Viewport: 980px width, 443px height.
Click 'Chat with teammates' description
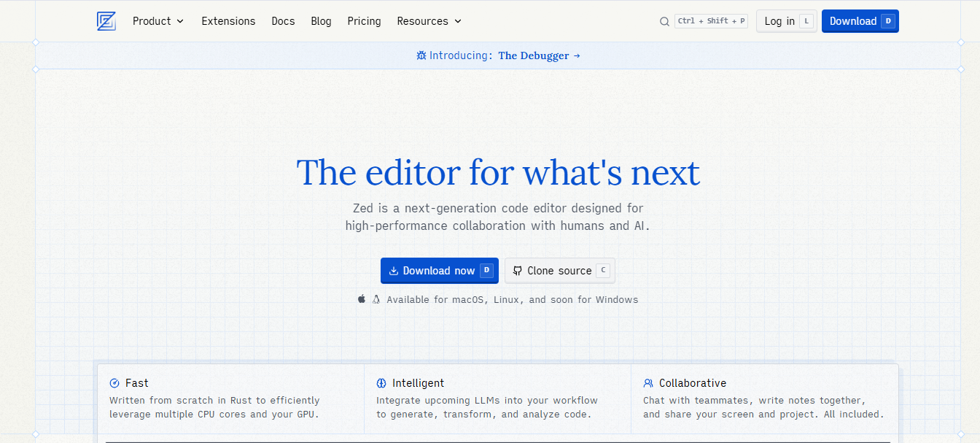[x=763, y=407]
